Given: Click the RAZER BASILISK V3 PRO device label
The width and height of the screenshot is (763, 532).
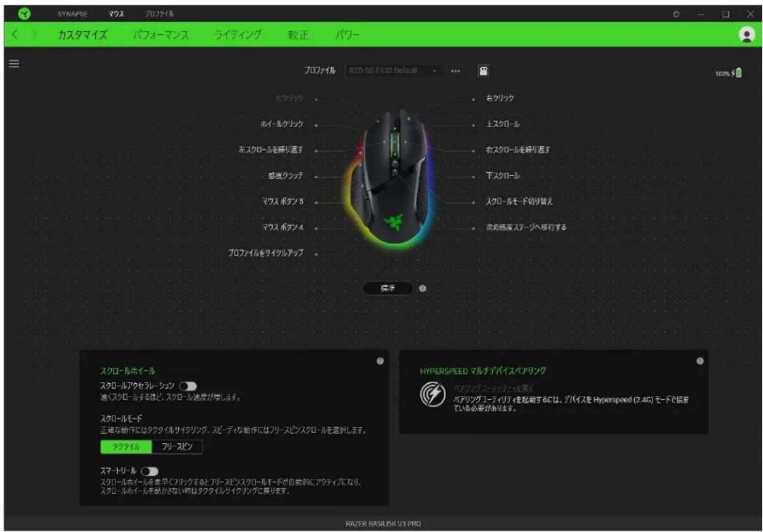Looking at the screenshot, I should (x=382, y=524).
